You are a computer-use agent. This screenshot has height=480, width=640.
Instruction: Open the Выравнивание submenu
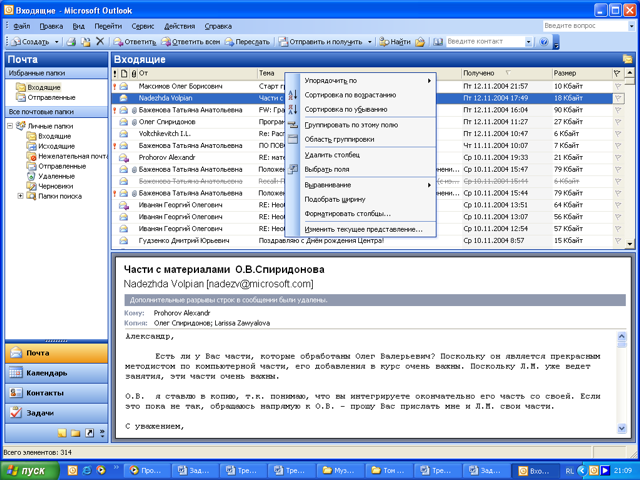click(360, 185)
